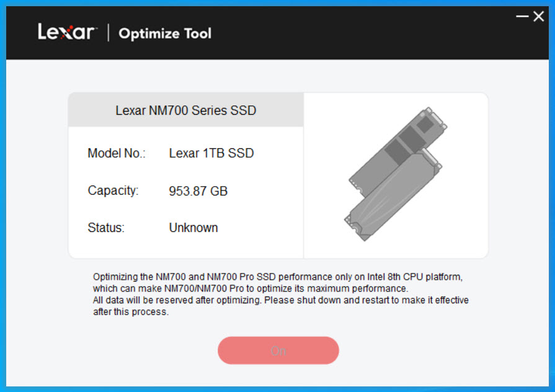Click the M.2 SSD drive illustration
The height and width of the screenshot is (392, 555).
tap(396, 174)
